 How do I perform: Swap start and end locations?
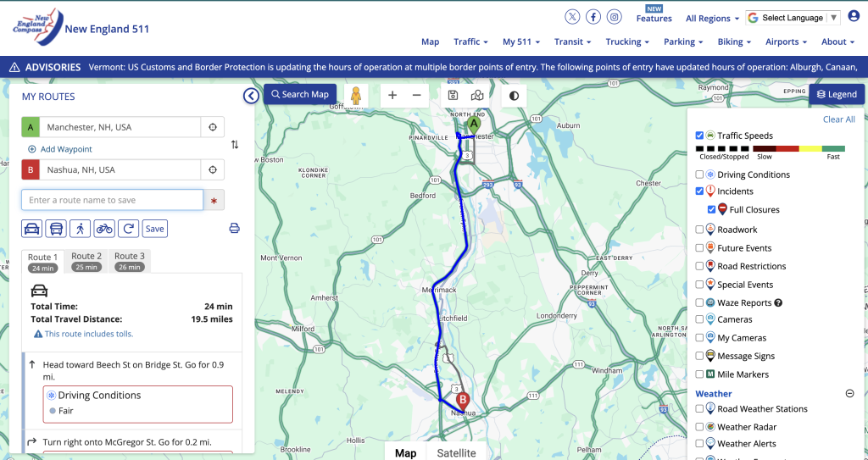pyautogui.click(x=235, y=145)
